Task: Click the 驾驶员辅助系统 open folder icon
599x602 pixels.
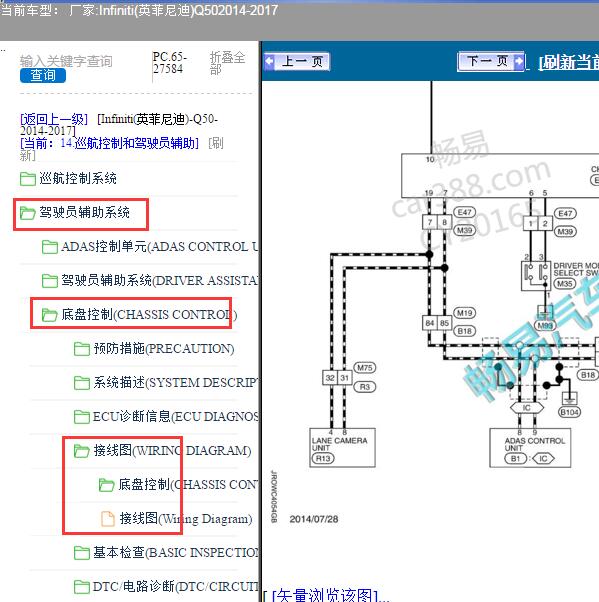Action: coord(28,213)
